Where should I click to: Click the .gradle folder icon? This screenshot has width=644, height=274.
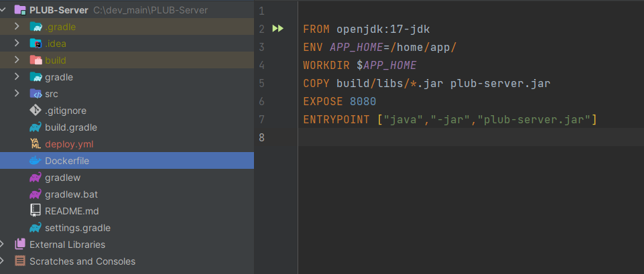point(36,27)
